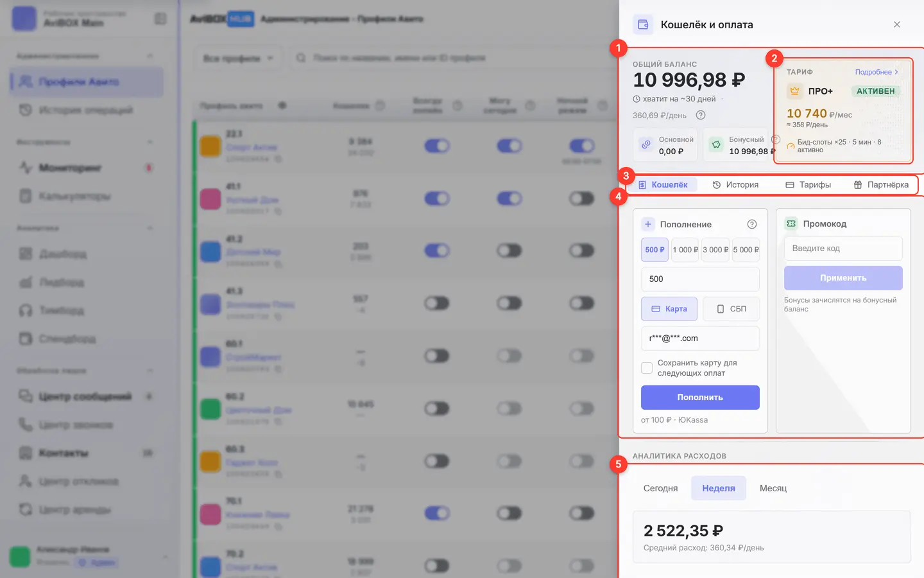Select СБП as payment method
The height and width of the screenshot is (578, 924).
click(732, 309)
